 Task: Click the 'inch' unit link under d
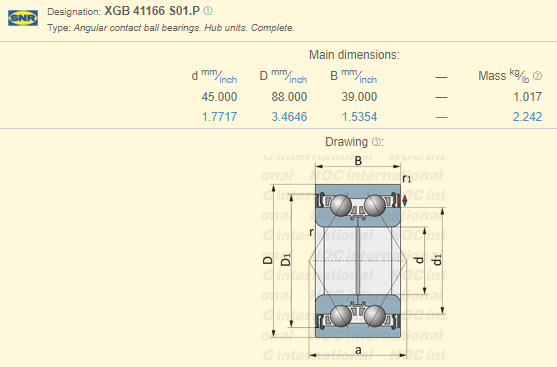(x=228, y=80)
